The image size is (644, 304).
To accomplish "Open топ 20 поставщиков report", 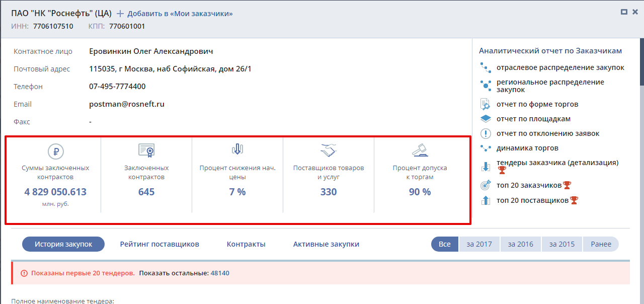I will point(533,200).
